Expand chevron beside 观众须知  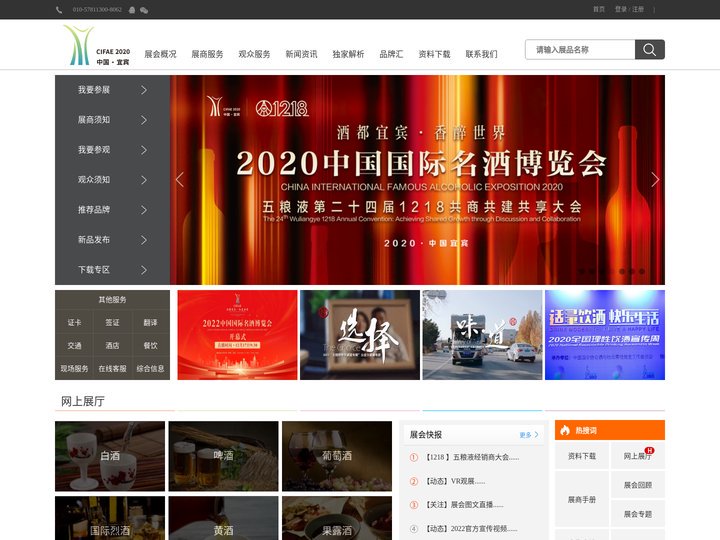(x=144, y=180)
